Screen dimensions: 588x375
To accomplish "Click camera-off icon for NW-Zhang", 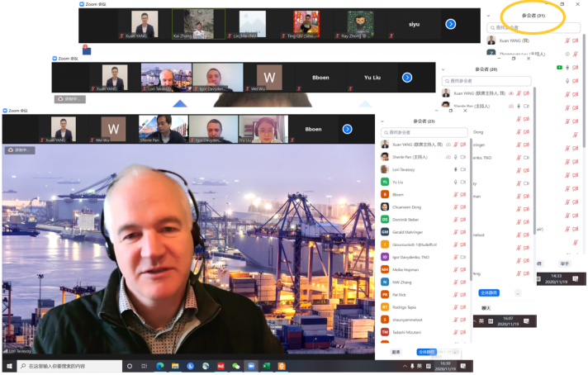I will pyautogui.click(x=463, y=282).
